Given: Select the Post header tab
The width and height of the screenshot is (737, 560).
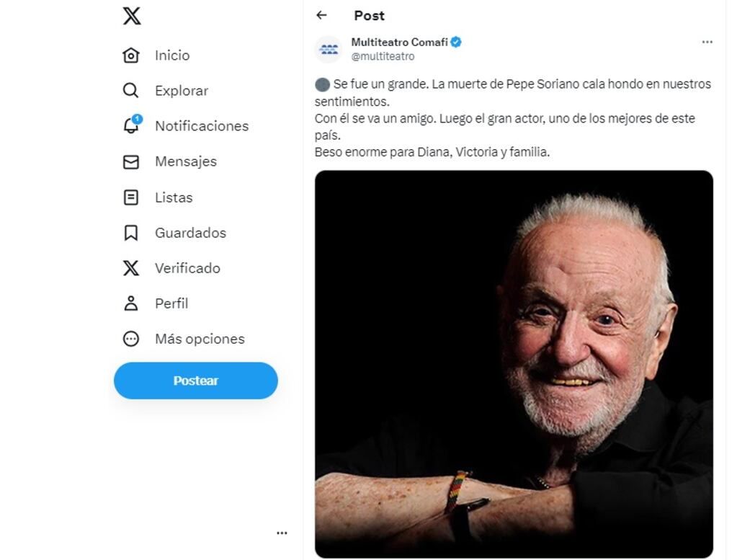Looking at the screenshot, I should click(368, 15).
